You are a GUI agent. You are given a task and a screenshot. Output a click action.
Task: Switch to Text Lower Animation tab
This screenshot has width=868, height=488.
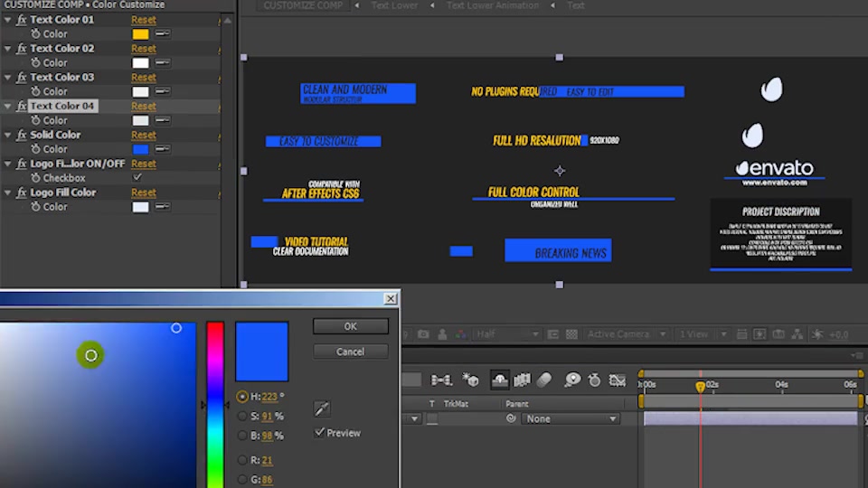[493, 5]
